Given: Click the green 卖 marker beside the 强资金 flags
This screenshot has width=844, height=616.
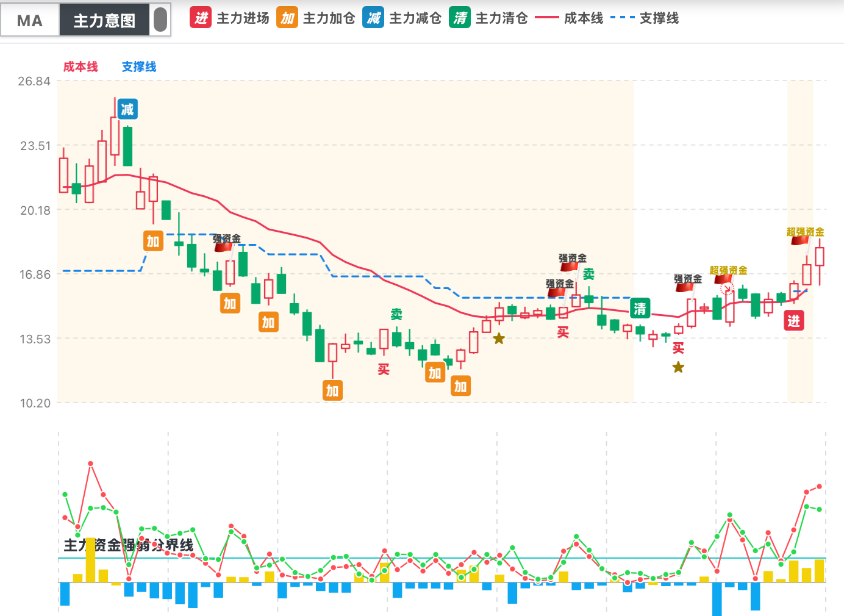Looking at the screenshot, I should pyautogui.click(x=588, y=274).
